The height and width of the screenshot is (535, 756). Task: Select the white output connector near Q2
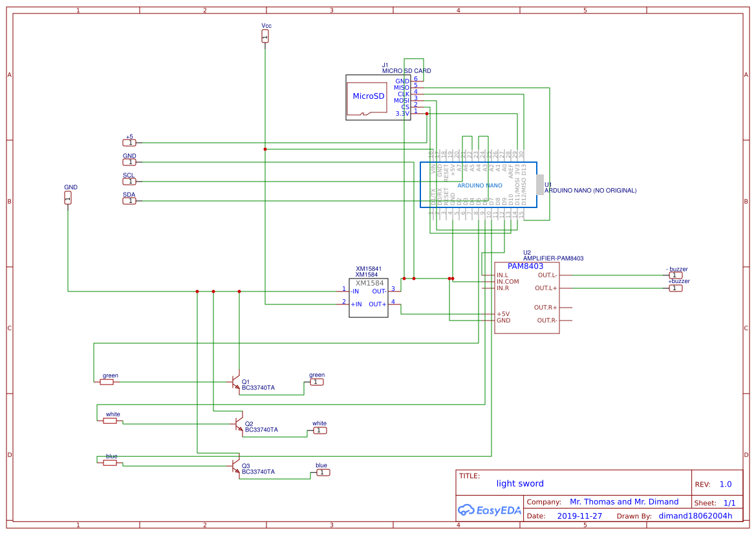coord(319,430)
